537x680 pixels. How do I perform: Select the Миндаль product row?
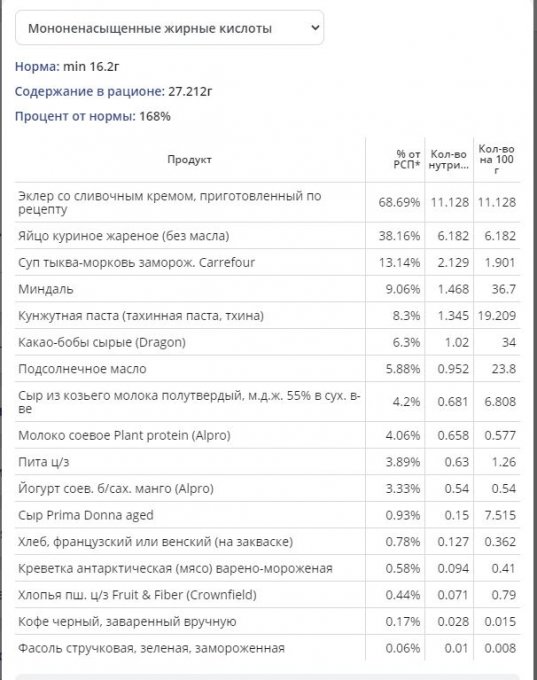click(267, 289)
